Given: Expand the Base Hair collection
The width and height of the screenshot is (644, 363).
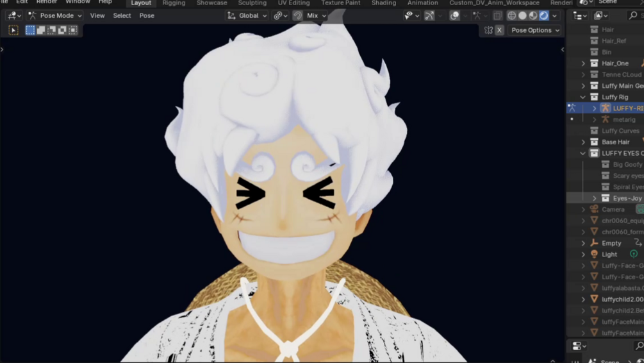Looking at the screenshot, I should pyautogui.click(x=583, y=142).
